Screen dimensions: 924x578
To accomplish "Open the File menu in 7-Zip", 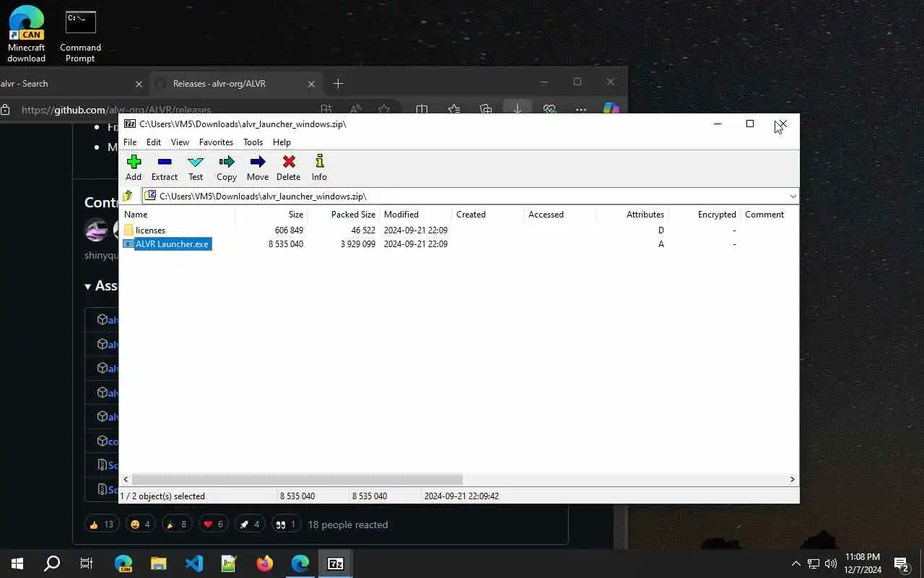I will 130,142.
